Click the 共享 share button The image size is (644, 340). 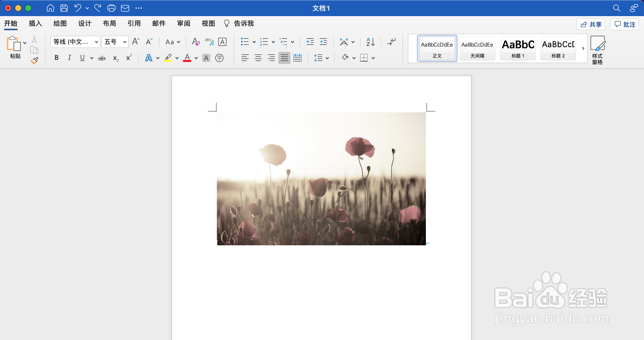point(591,24)
